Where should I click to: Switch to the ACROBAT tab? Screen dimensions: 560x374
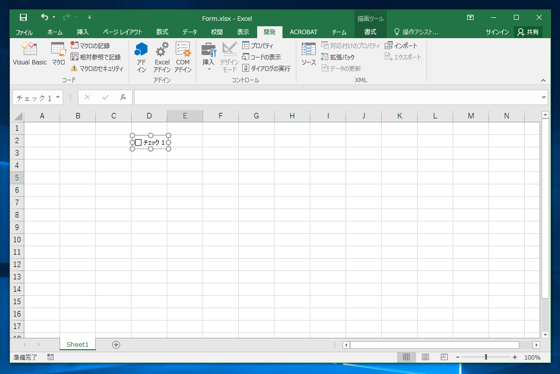303,32
